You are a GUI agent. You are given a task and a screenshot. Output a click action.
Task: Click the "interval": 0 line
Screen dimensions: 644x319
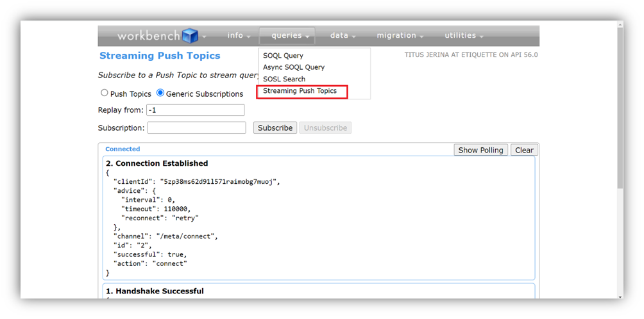click(x=148, y=200)
